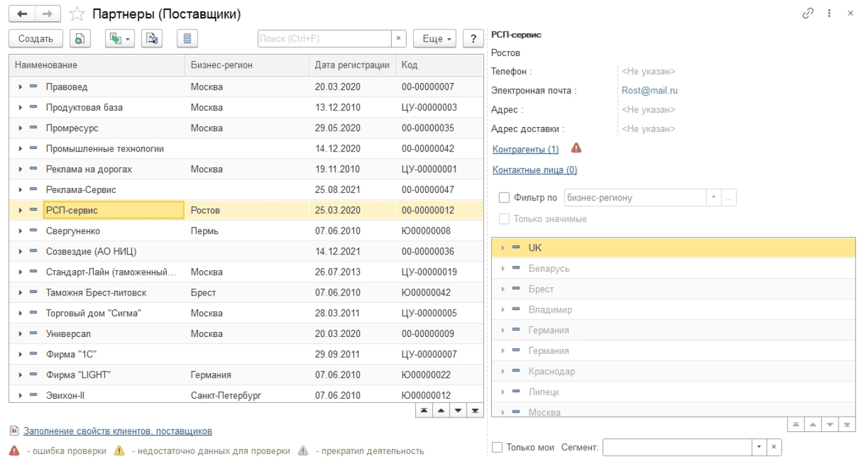868x464 pixels.
Task: Click the group icon of the UK region row
Action: point(516,248)
